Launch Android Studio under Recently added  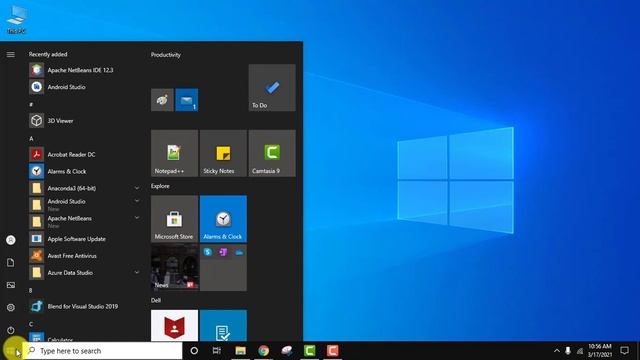[x=85, y=87]
